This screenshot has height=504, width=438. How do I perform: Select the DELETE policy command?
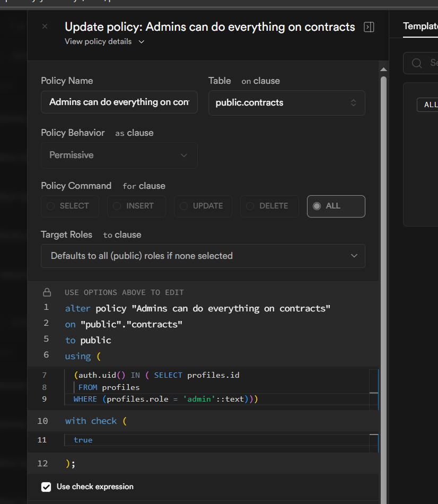tap(269, 206)
